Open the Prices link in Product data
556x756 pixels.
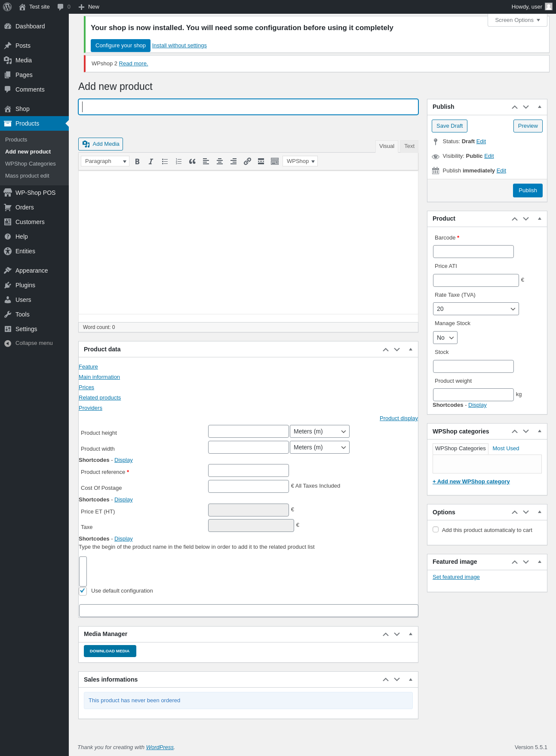(86, 387)
